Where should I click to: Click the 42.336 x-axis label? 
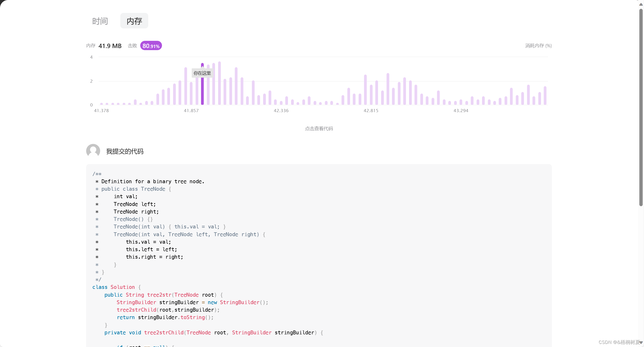point(281,111)
